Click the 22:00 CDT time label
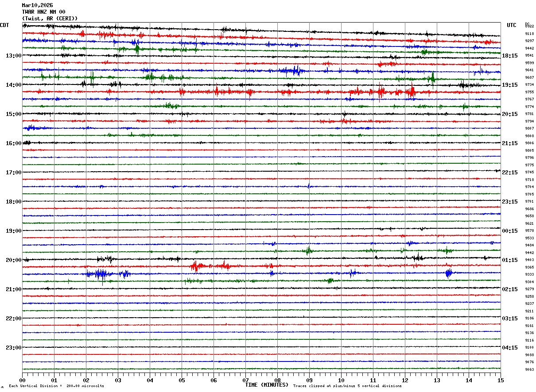This screenshot has width=536, height=392. pos(13,319)
